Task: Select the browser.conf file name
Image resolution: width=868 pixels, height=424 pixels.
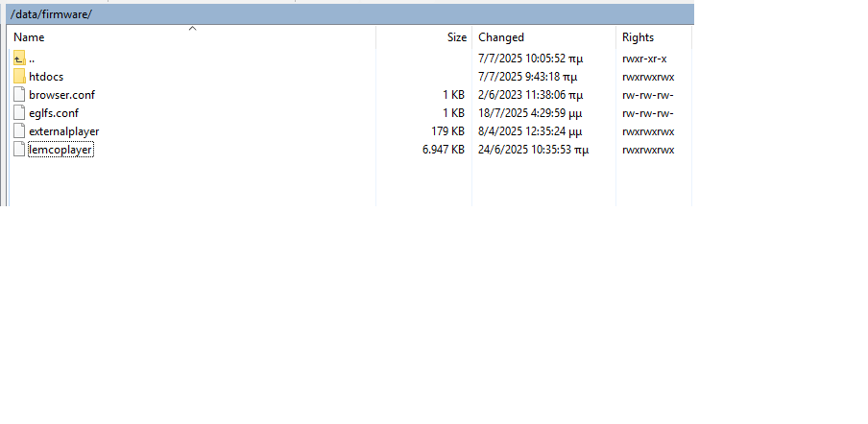Action: click(x=61, y=95)
